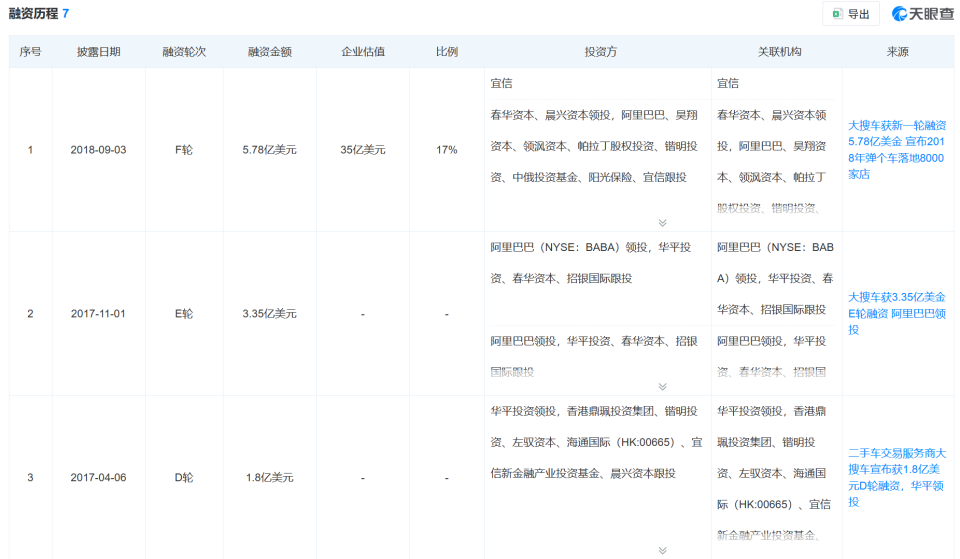Click the 融资金额 column header
960x559 pixels.
[x=270, y=52]
